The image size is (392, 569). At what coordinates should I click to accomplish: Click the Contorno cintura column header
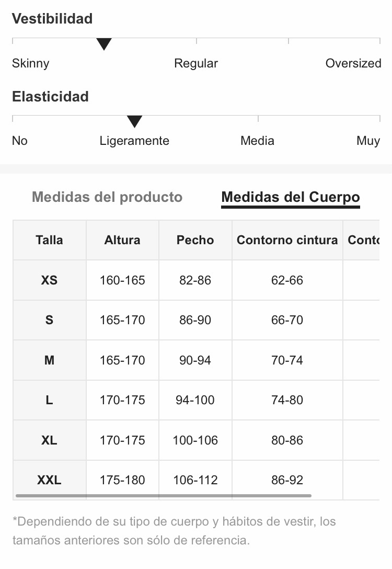pyautogui.click(x=287, y=240)
